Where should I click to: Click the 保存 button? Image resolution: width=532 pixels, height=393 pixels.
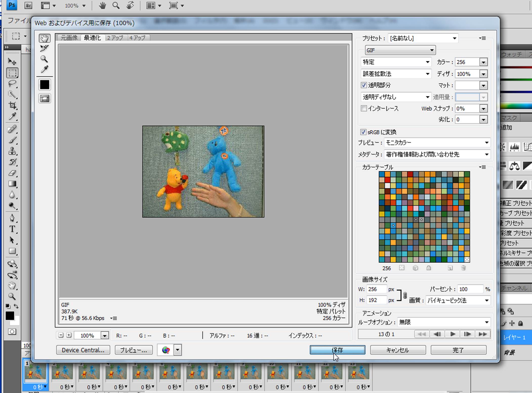point(337,350)
